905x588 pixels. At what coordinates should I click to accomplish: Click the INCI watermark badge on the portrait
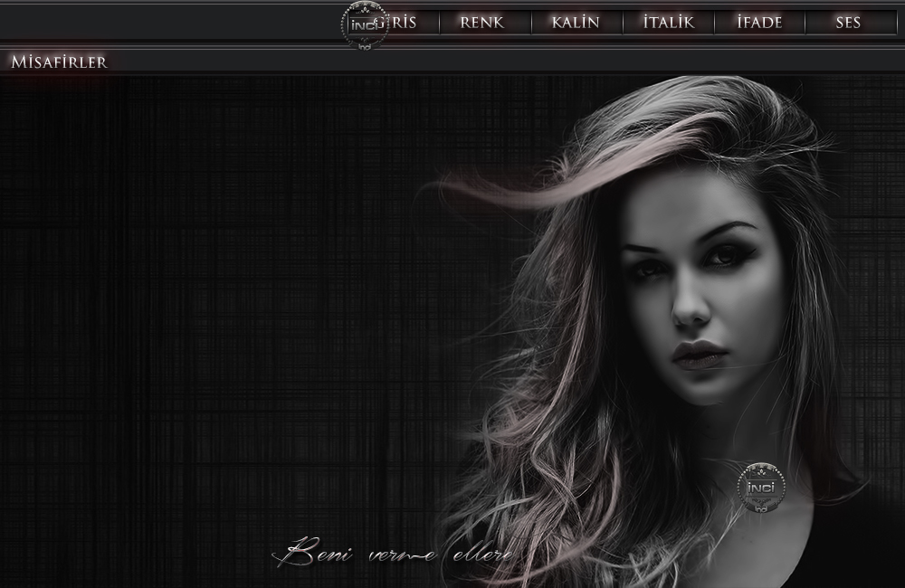coord(761,488)
